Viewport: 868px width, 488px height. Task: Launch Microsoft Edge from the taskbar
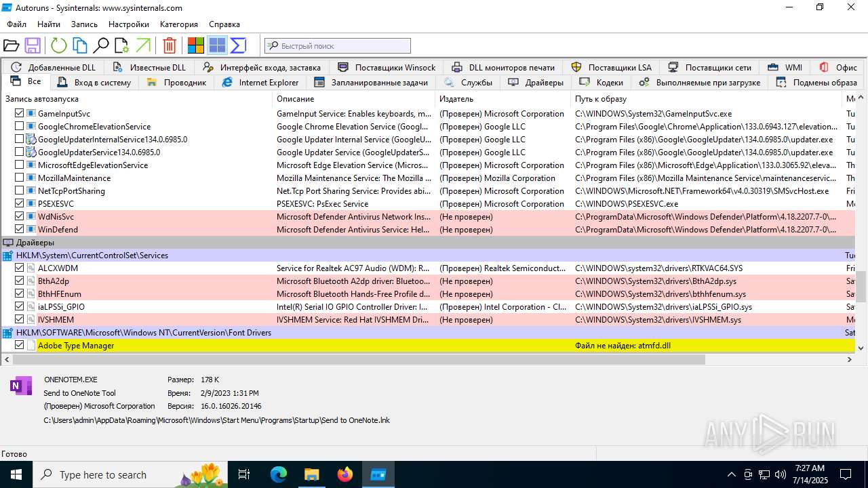click(x=279, y=474)
